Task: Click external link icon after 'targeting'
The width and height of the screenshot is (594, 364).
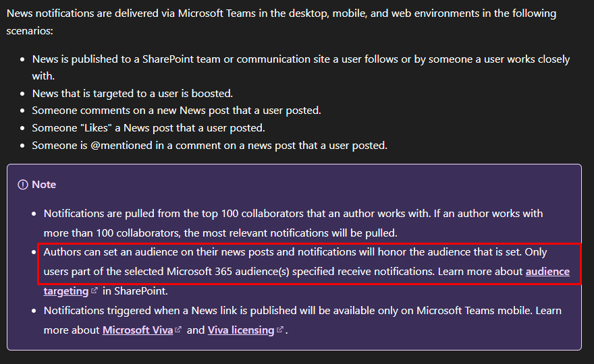Action: [x=94, y=291]
